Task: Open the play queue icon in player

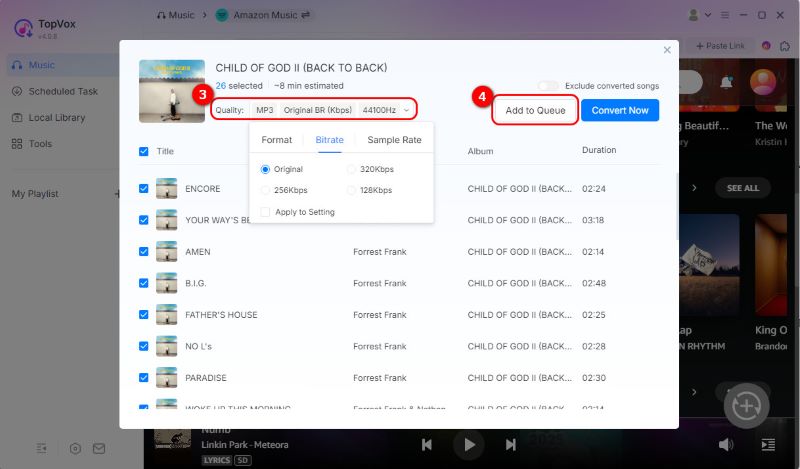Action: point(768,445)
